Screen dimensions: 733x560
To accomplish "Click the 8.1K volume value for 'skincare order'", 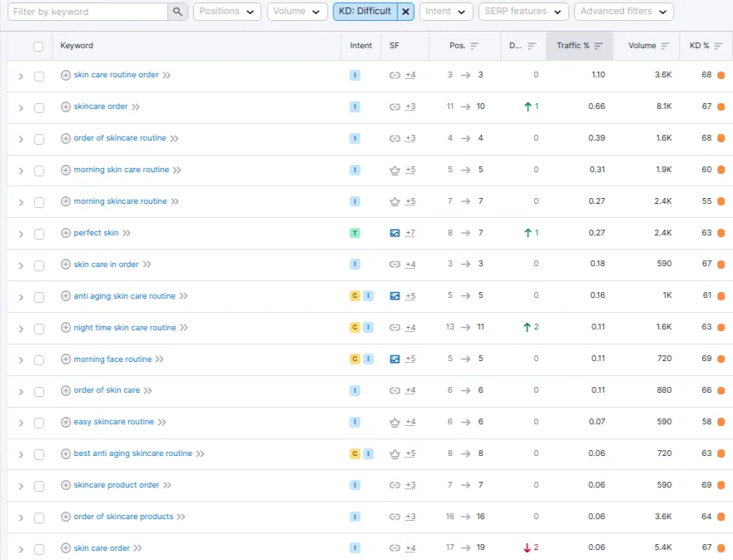I will click(664, 107).
